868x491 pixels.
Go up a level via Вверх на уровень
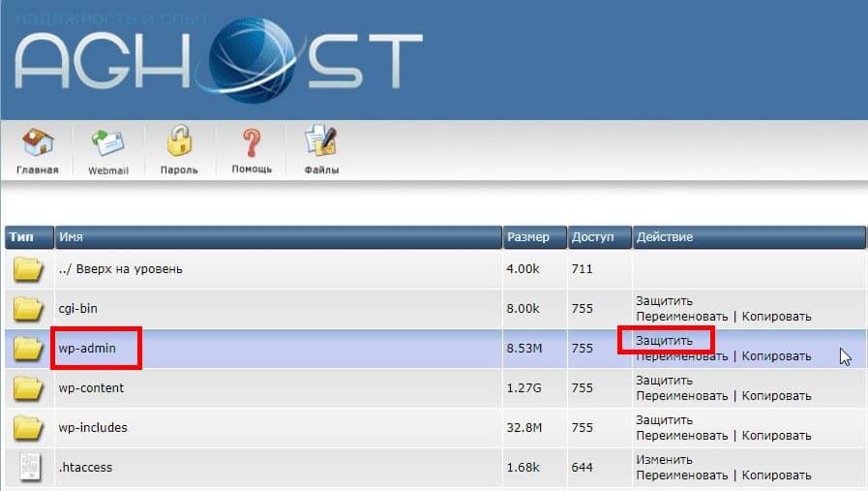click(120, 269)
